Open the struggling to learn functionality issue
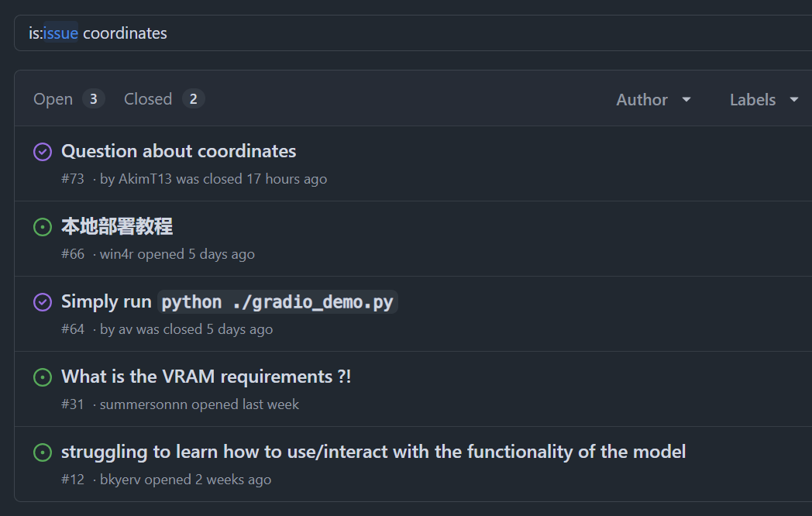Screen dimensions: 812x516 point(373,452)
